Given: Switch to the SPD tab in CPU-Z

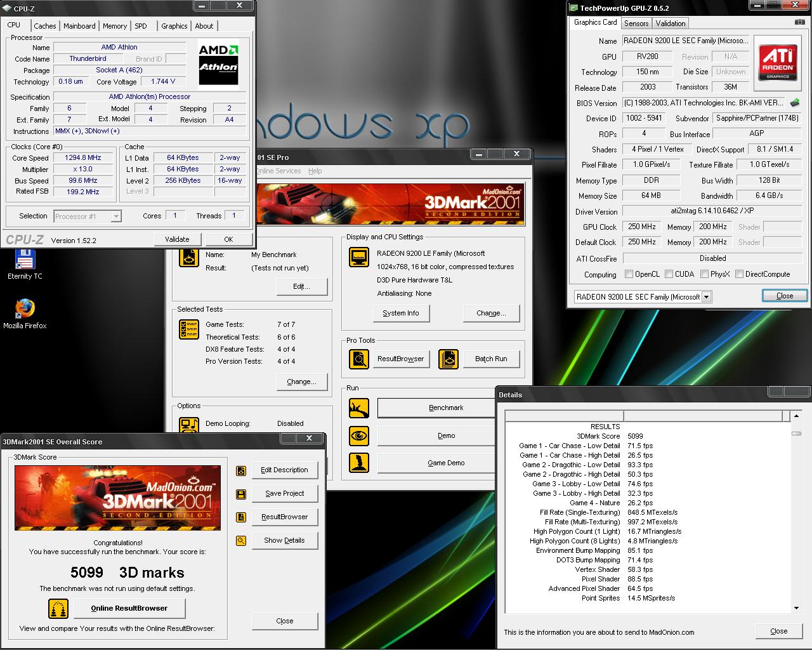Looking at the screenshot, I should click(x=141, y=26).
